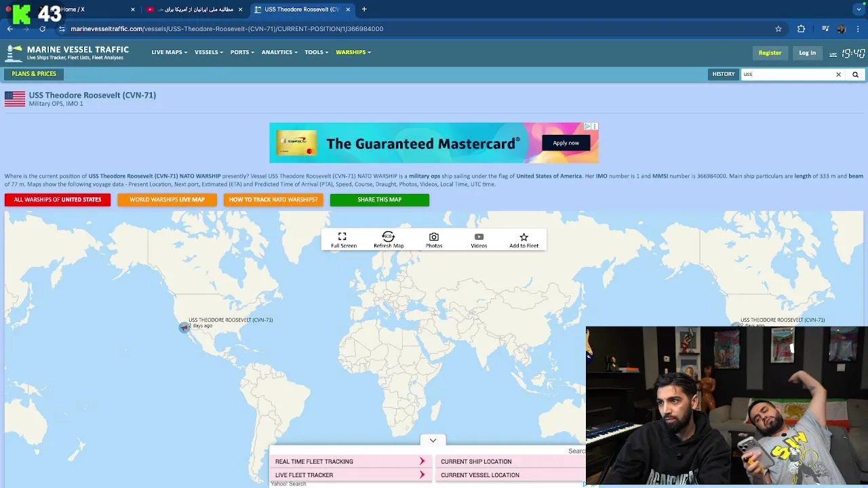Click the arrow beside Live Fleet Tracker
The width and height of the screenshot is (868, 488).
(422, 475)
